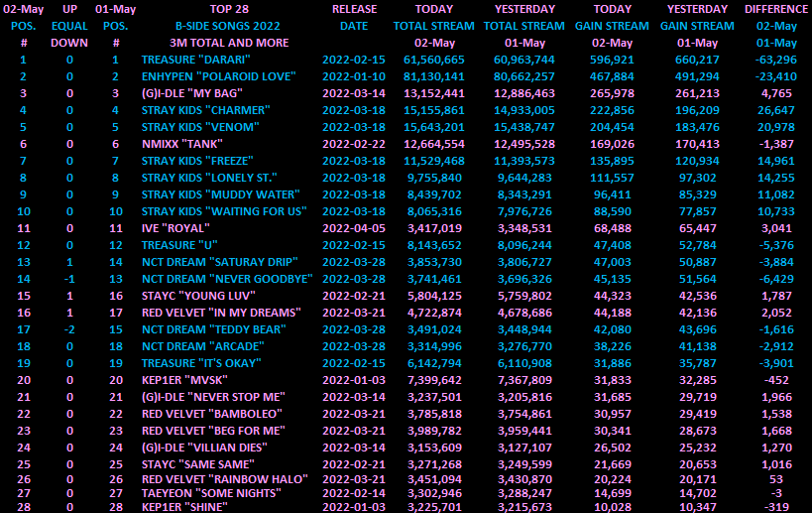
Task: Click STRAY KIDS "WAITING FOR US" title
Action: tap(224, 211)
